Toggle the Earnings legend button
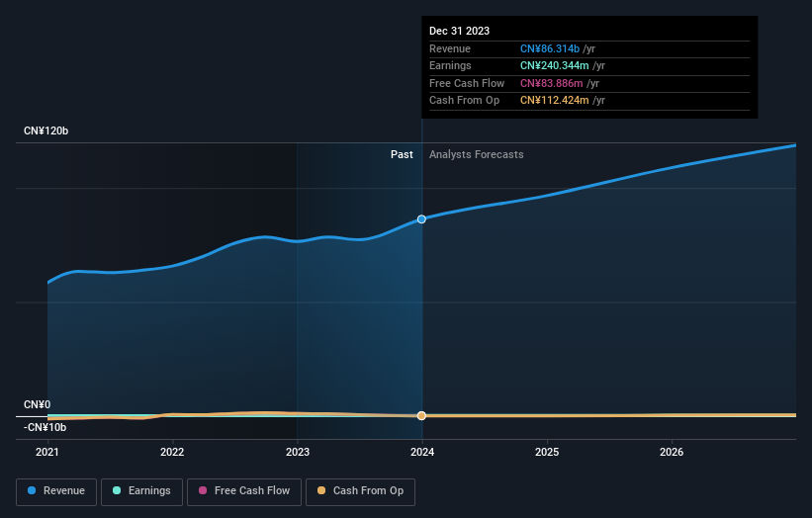Image resolution: width=812 pixels, height=518 pixels. pyautogui.click(x=141, y=491)
